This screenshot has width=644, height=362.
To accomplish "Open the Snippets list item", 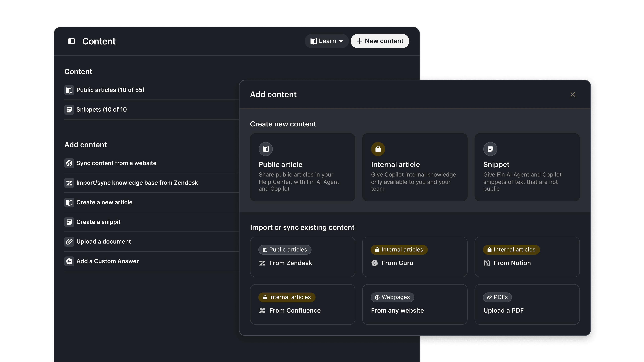I will tap(101, 110).
